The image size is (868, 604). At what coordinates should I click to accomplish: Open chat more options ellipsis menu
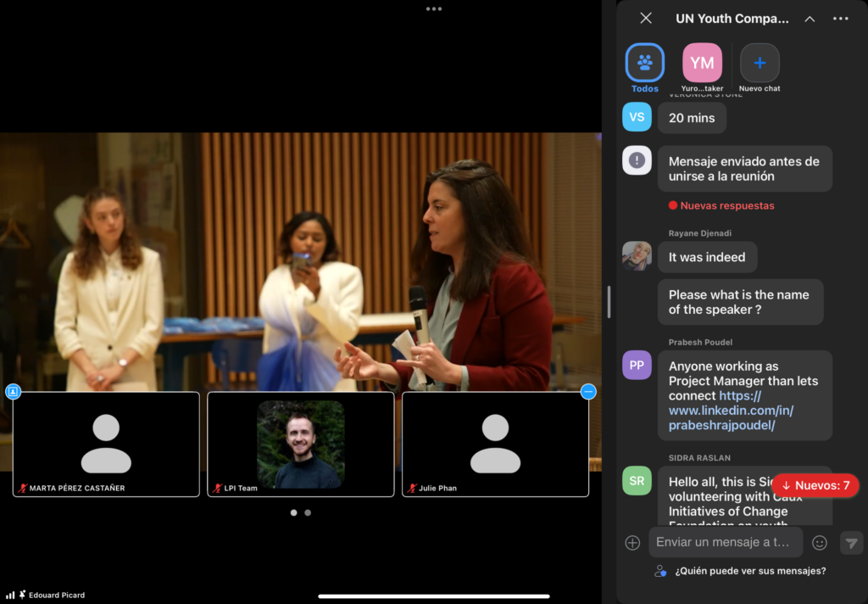[x=840, y=19]
